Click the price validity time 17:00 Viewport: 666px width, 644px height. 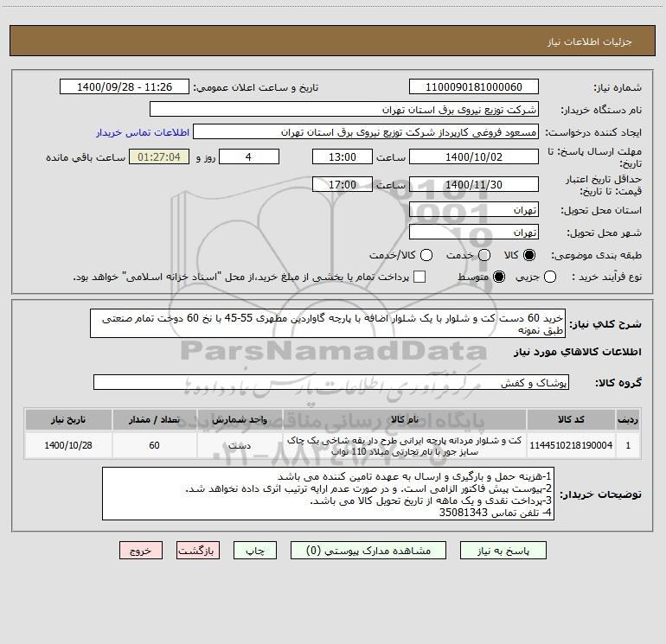[343, 184]
